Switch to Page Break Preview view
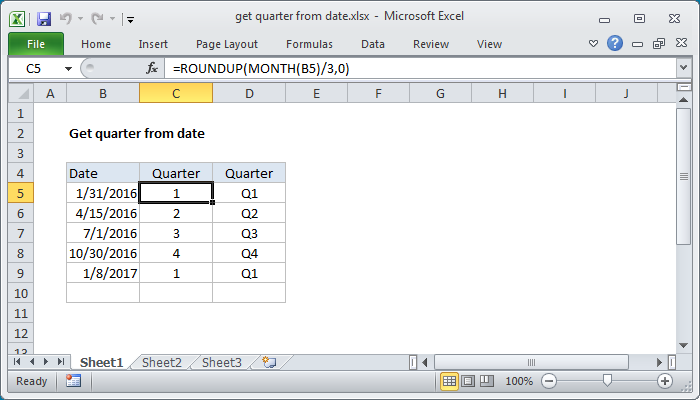Viewport: 700px width, 400px height. 488,381
